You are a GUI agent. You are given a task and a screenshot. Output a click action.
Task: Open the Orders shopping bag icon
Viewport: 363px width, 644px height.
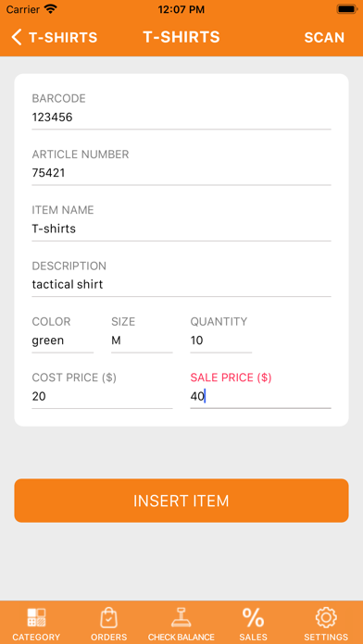point(109,617)
